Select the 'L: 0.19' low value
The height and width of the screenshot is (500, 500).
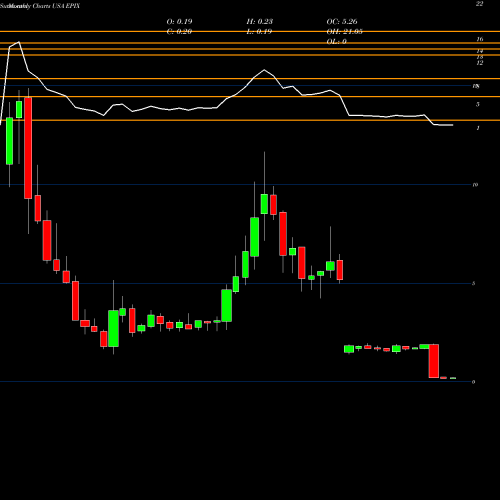coord(259,32)
